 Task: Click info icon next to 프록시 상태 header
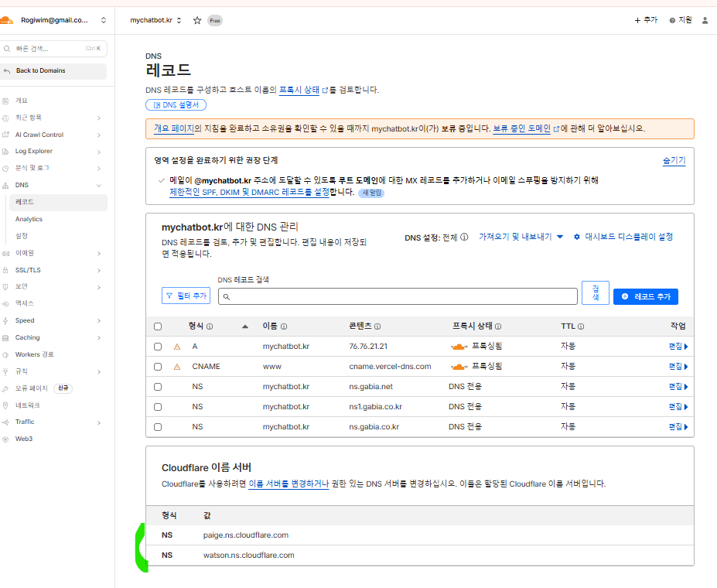click(x=498, y=326)
